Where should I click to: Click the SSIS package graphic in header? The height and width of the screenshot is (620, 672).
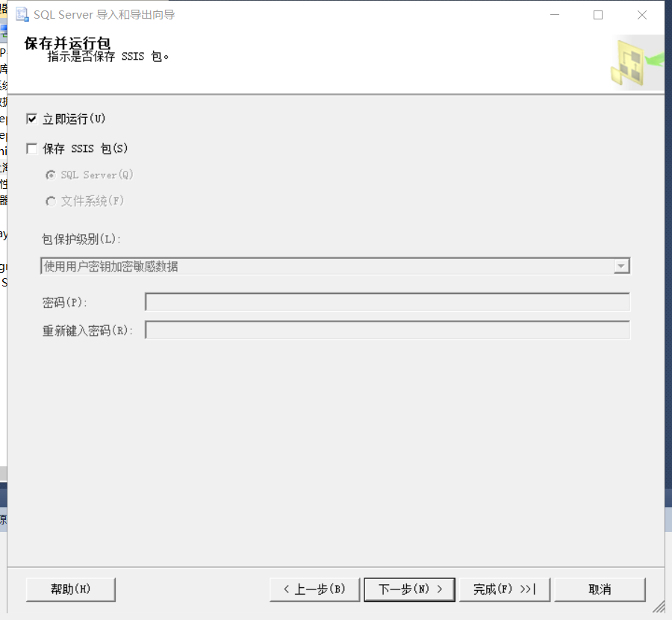click(x=637, y=63)
